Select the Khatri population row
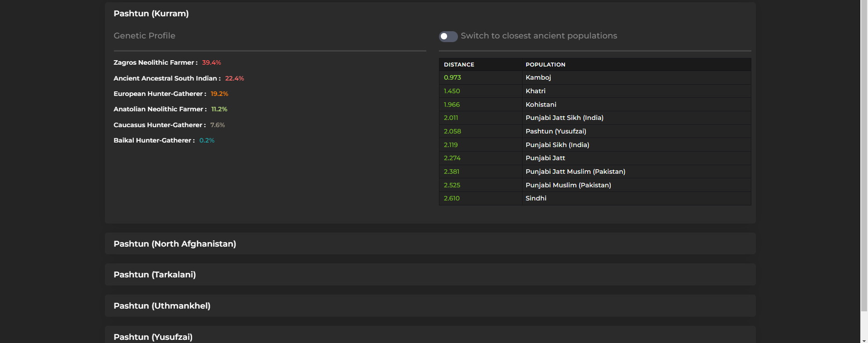The image size is (868, 343). click(x=595, y=91)
